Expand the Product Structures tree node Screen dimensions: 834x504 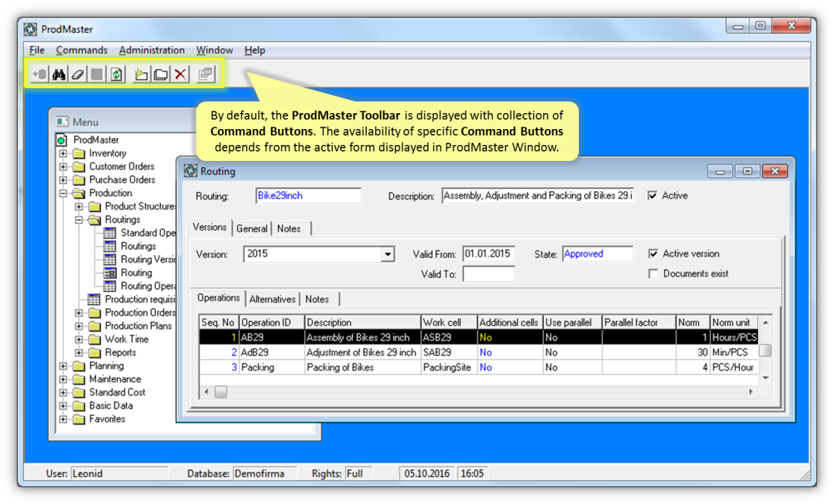[79, 206]
